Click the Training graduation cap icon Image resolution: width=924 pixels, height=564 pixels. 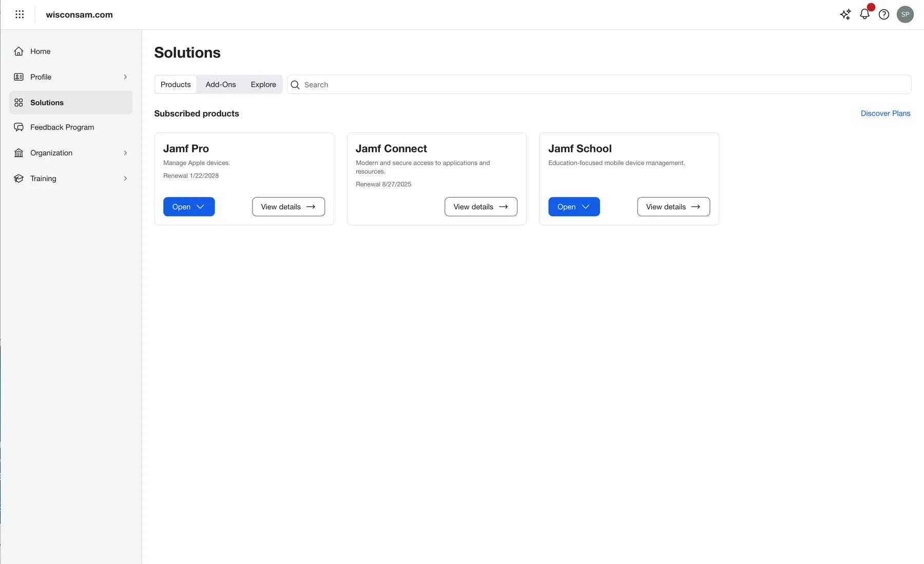(x=19, y=179)
